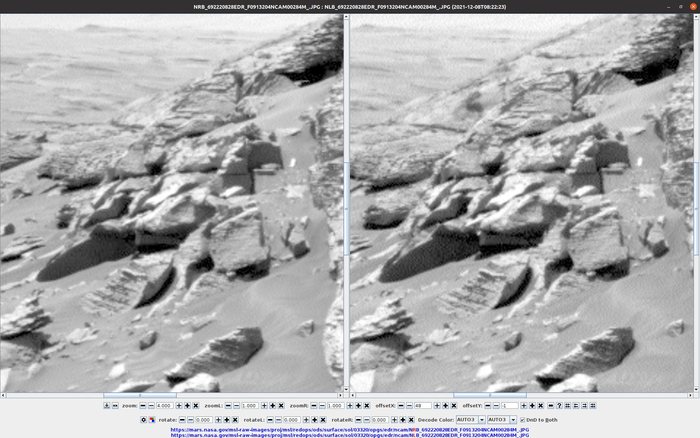Click the bold minus button for rotateR
Viewport: 700px width, 438px height.
point(358,420)
